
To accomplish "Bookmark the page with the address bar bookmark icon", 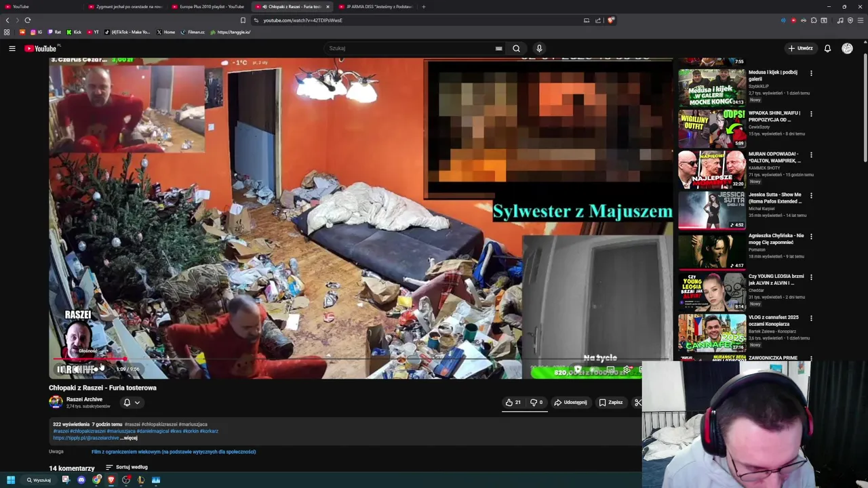I will coord(243,20).
